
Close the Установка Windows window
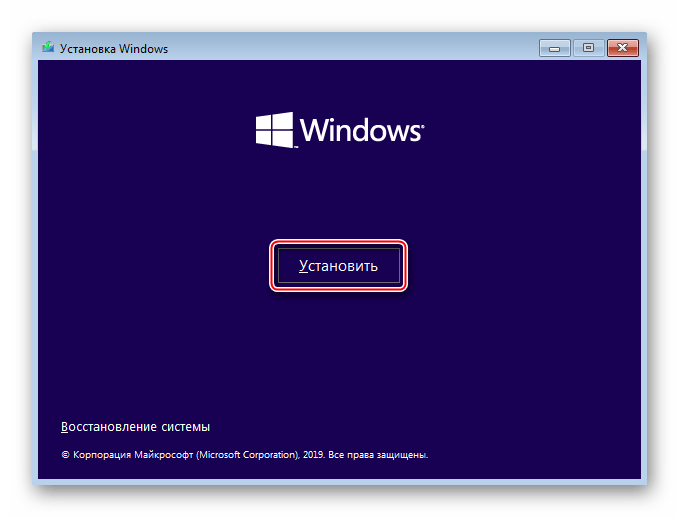pyautogui.click(x=623, y=48)
